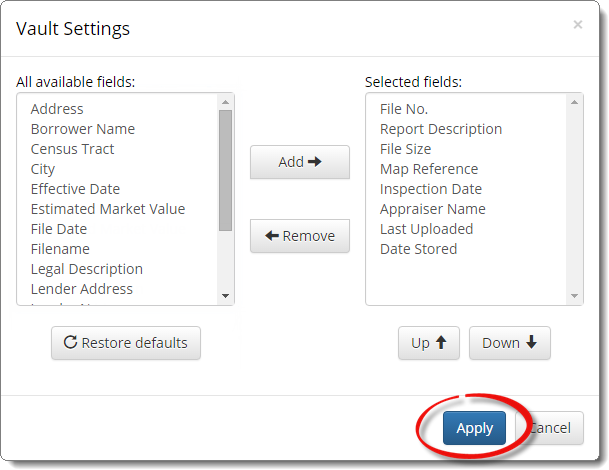Cancel the Vault Settings dialog
The width and height of the screenshot is (609, 470).
click(550, 428)
